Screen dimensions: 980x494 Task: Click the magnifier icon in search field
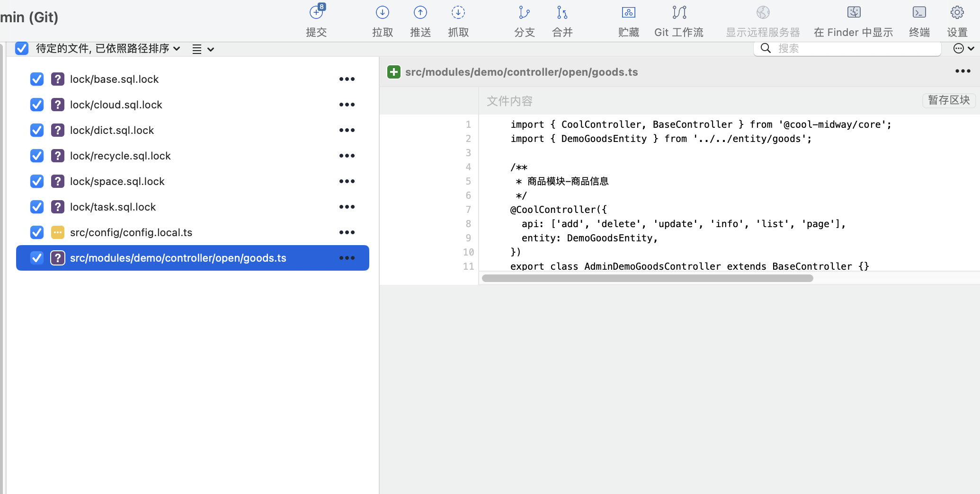pos(766,48)
